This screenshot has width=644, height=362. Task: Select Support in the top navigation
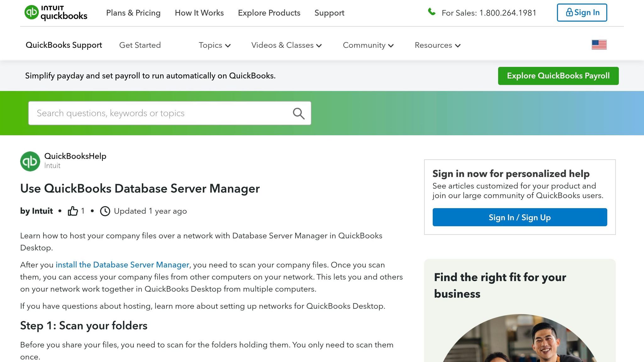tap(329, 13)
